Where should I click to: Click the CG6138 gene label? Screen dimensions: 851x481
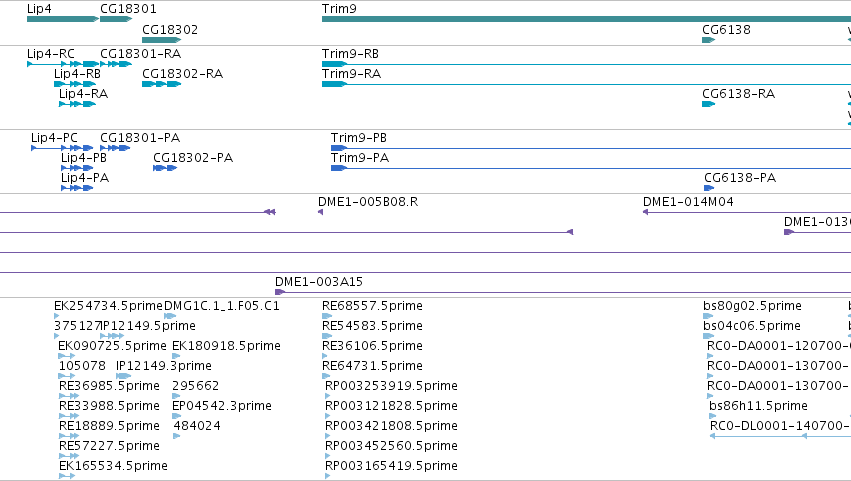pos(726,30)
